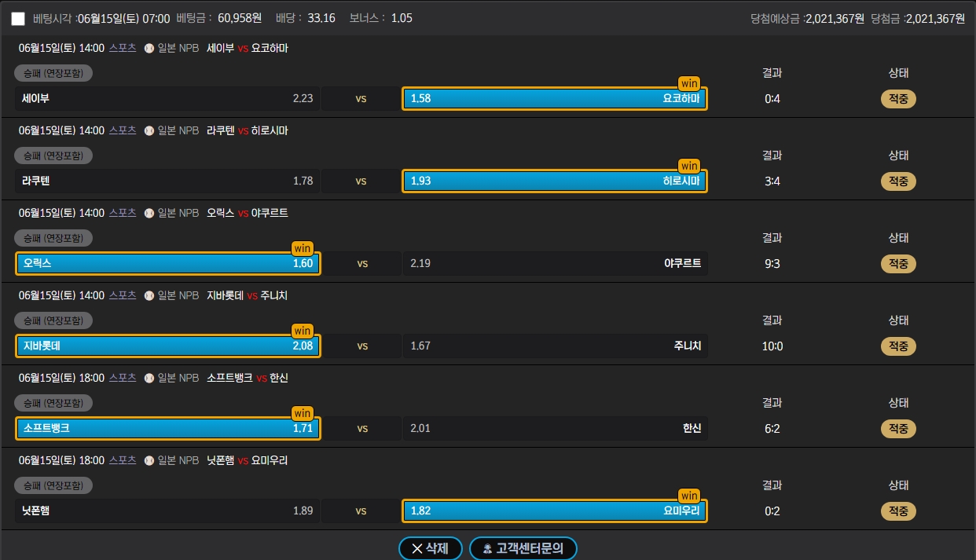This screenshot has width=976, height=560.
Task: Click the baseball icon for 세이부 vs 요코하마
Action: 149,48
